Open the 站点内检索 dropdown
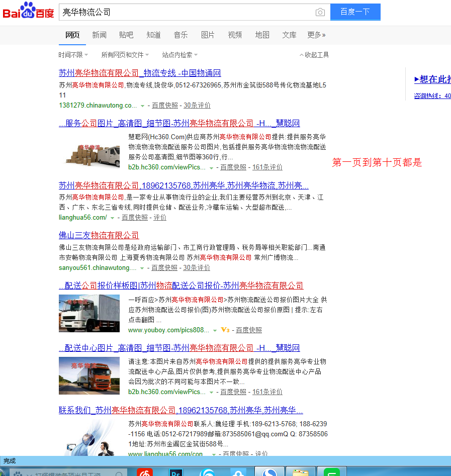This screenshot has width=451, height=476. tap(180, 55)
